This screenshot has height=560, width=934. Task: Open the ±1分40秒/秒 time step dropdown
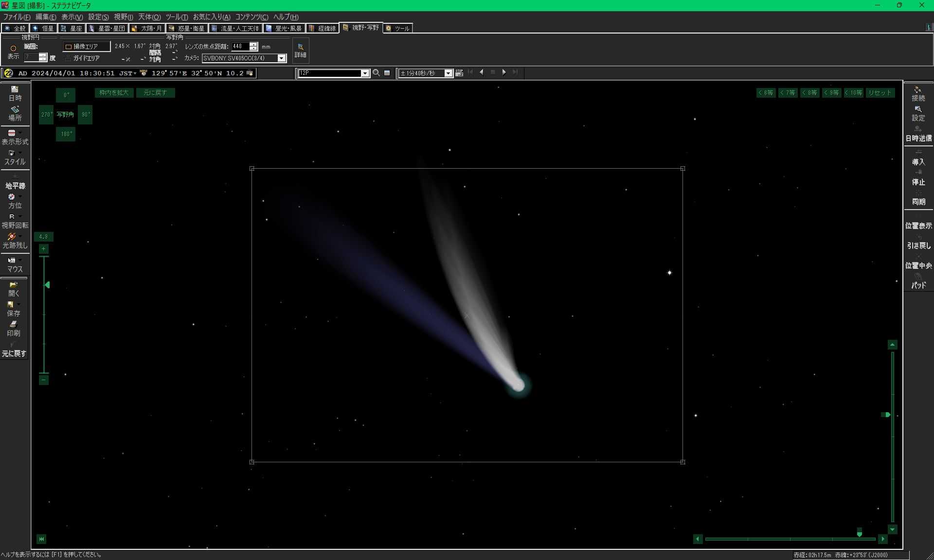448,73
